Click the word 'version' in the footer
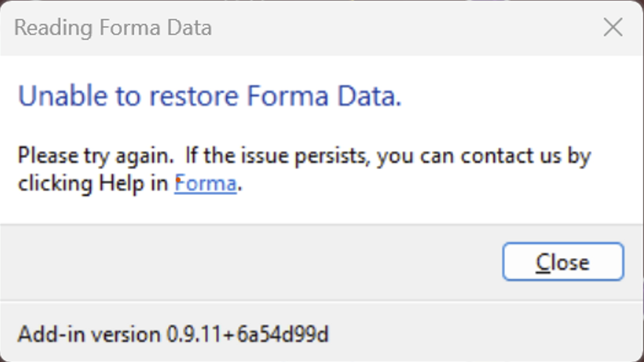Image resolution: width=644 pixels, height=362 pixels. pyautogui.click(x=126, y=335)
